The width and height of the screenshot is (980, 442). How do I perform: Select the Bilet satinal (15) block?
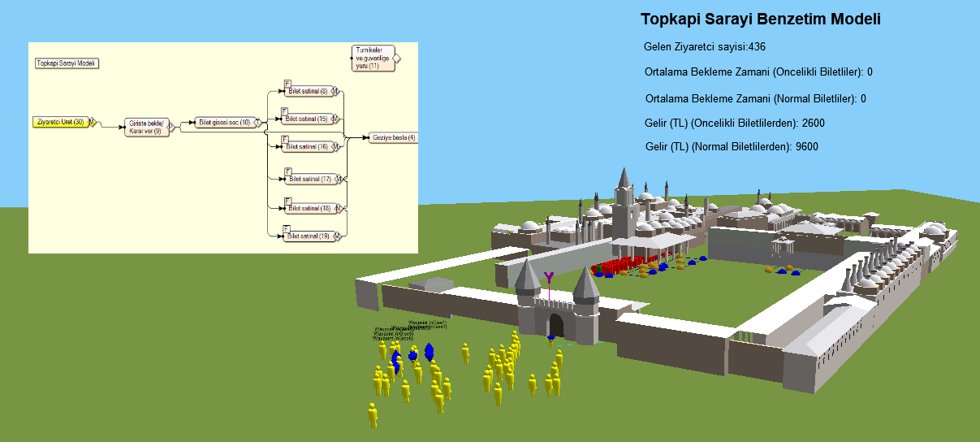pyautogui.click(x=307, y=119)
